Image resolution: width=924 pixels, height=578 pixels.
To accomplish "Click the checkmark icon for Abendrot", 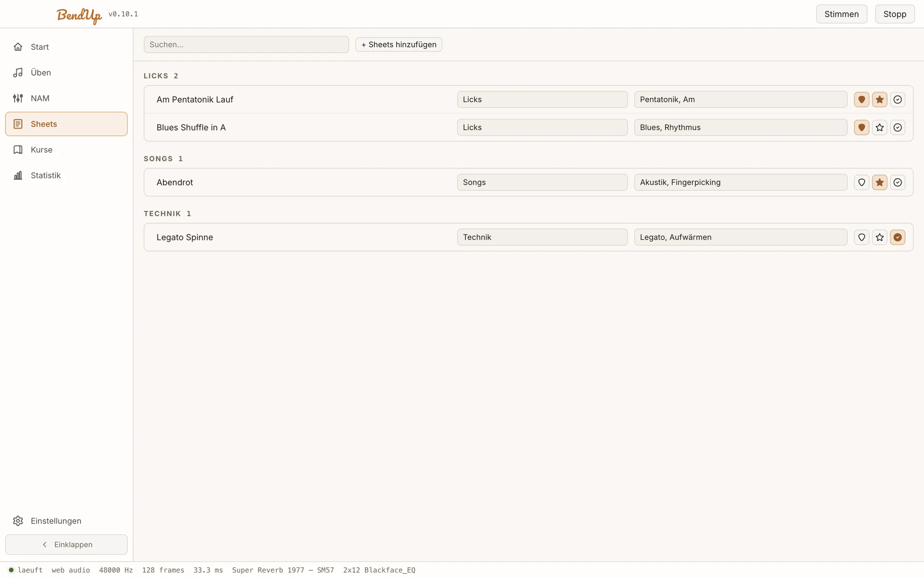I will [x=898, y=182].
